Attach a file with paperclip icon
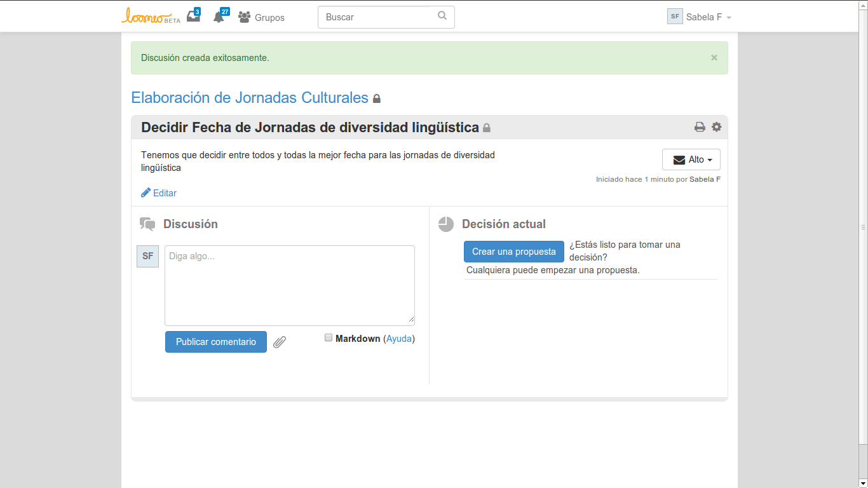This screenshot has width=868, height=488. pyautogui.click(x=280, y=342)
